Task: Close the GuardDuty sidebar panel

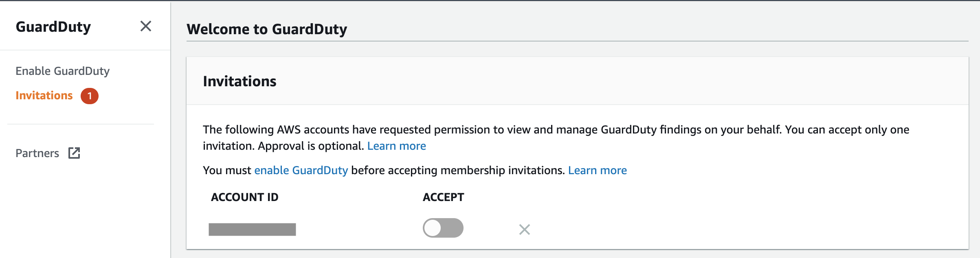Action: (145, 26)
